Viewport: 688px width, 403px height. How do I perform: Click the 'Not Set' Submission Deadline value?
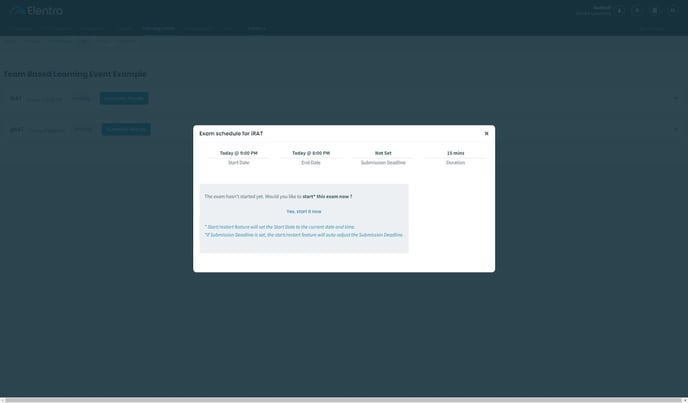tap(383, 153)
